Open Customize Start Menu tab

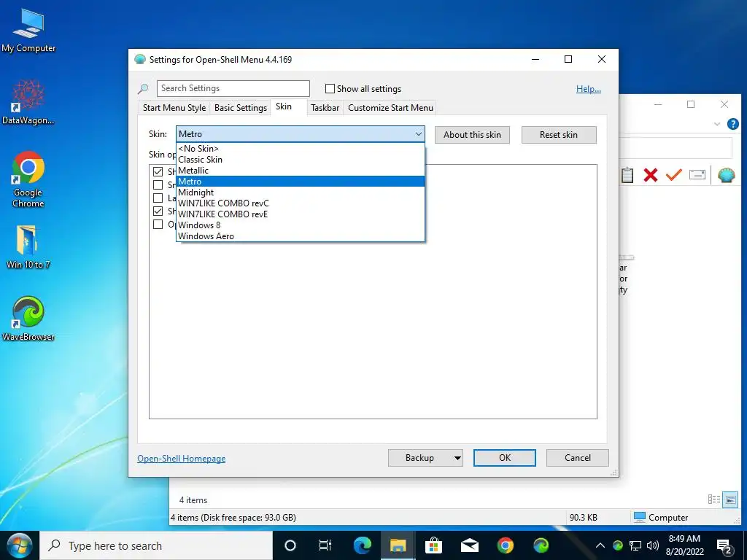pos(391,108)
